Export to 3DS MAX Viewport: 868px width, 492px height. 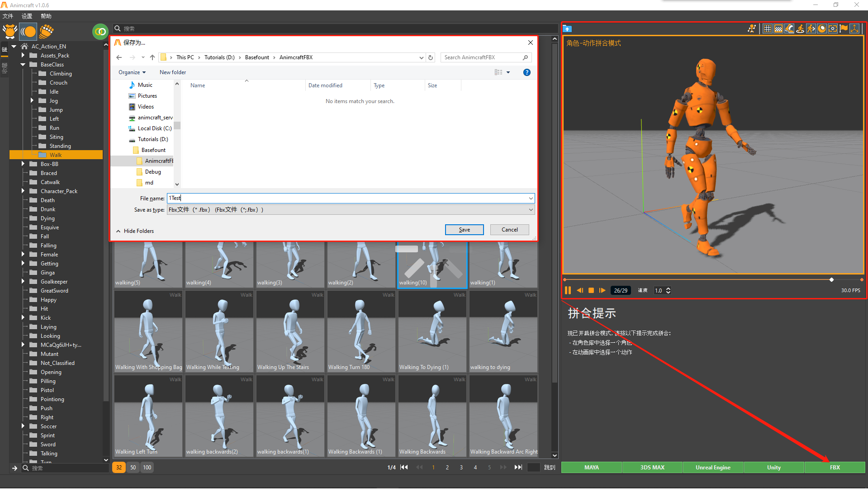click(x=652, y=468)
